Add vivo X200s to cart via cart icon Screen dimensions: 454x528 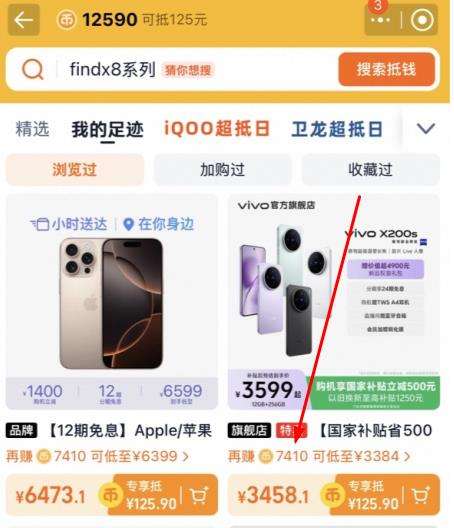(x=421, y=495)
